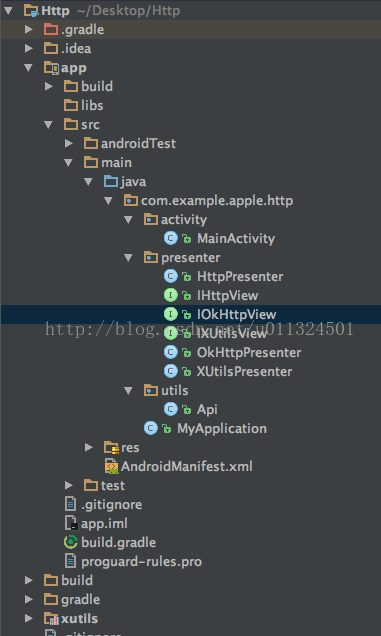The image size is (381, 636).
Task: Collapse the presenter package arrow
Action: [128, 258]
